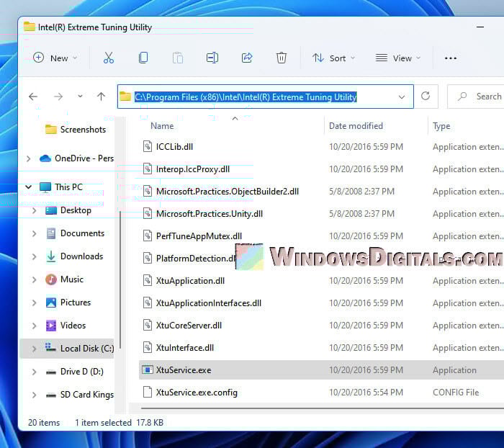Minimize the Extreme Tuning Utility window
Screen dimensions: 504x448
480,27
